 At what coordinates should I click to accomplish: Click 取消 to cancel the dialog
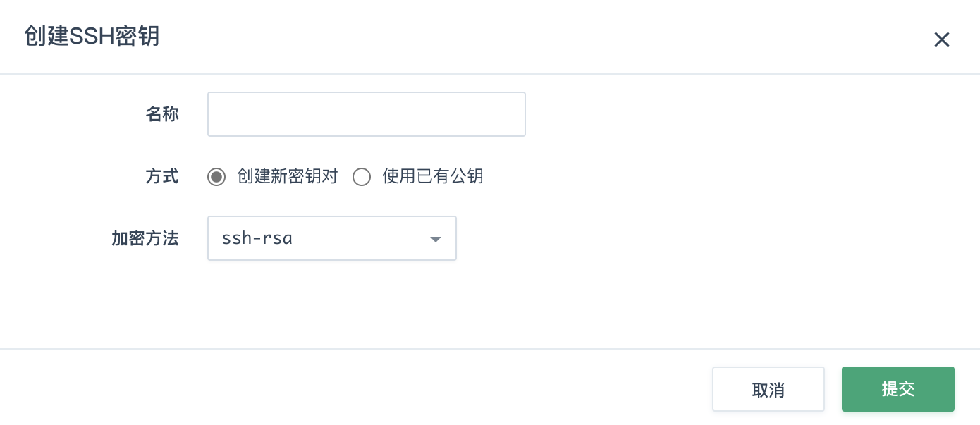click(768, 388)
